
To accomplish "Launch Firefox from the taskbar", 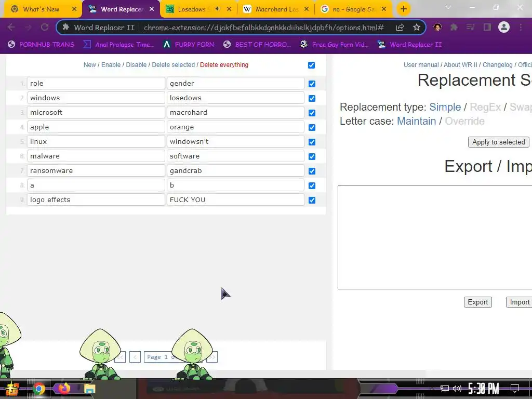I will click(x=64, y=389).
